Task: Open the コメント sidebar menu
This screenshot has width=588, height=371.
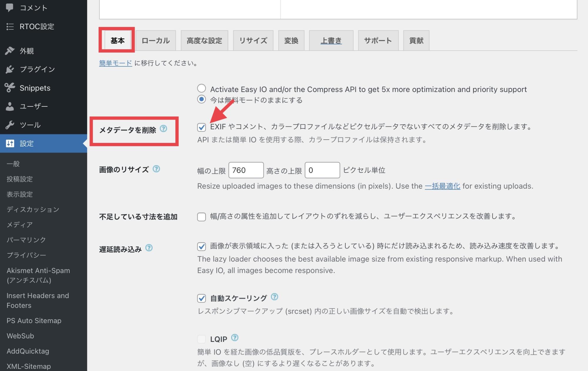Action: pos(44,8)
